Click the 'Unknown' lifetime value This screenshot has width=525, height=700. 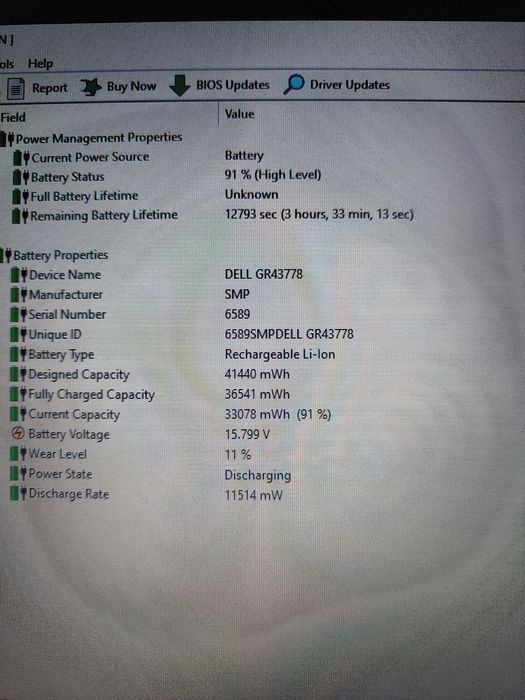coord(251,195)
